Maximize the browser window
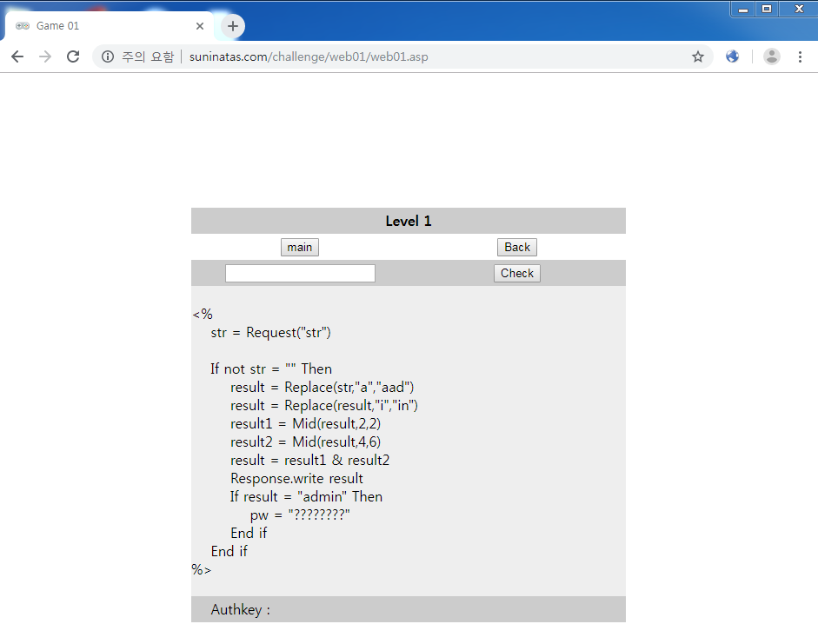This screenshot has width=818, height=644. tap(767, 9)
